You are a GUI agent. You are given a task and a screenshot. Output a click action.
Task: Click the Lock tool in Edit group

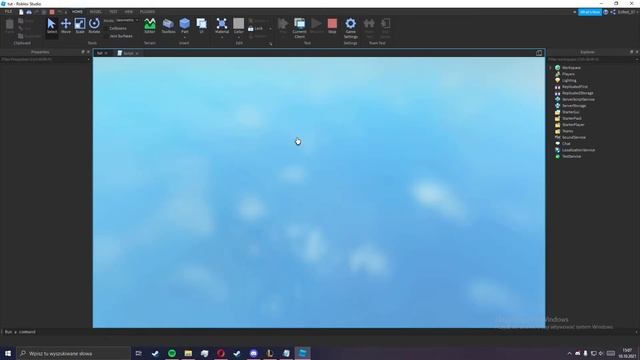[x=256, y=29]
